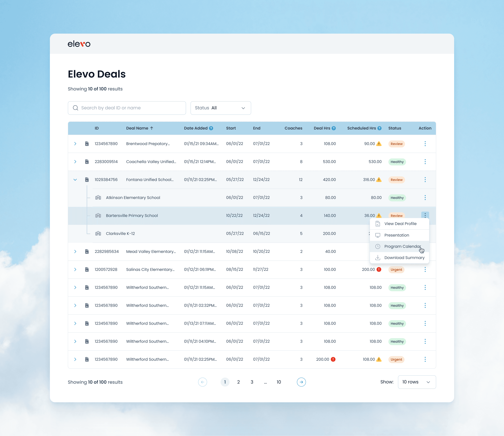Open actions menu for Fontana Unified School row
This screenshot has height=436, width=504.
click(x=425, y=180)
